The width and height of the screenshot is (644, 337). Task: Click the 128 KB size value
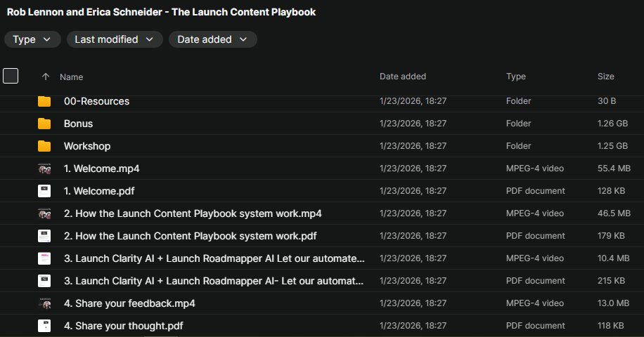point(611,191)
